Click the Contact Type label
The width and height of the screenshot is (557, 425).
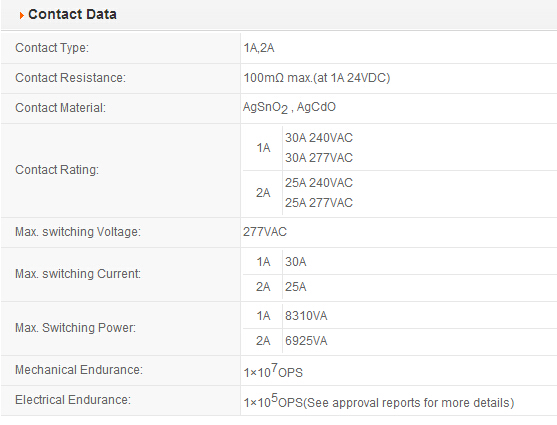[x=52, y=48]
